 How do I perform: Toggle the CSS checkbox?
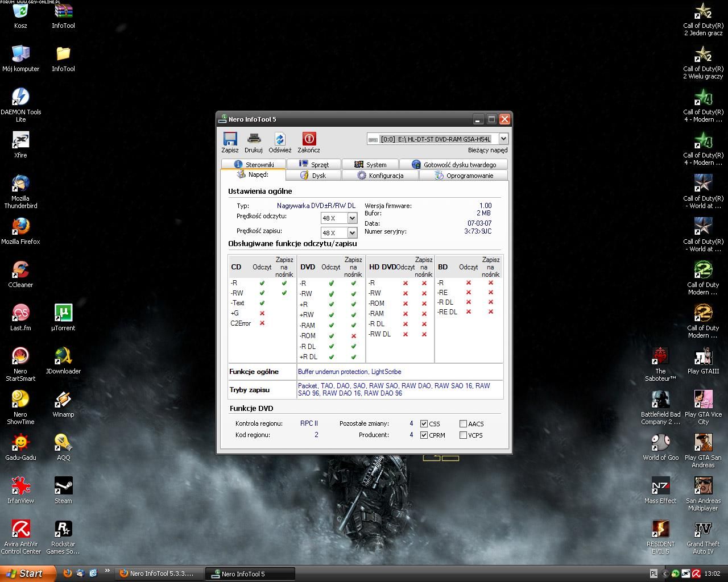[x=424, y=423]
